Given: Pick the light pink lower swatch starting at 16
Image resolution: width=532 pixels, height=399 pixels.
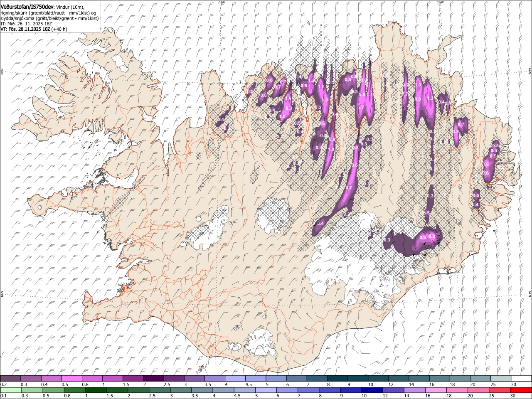Looking at the screenshot, I should (436, 390).
